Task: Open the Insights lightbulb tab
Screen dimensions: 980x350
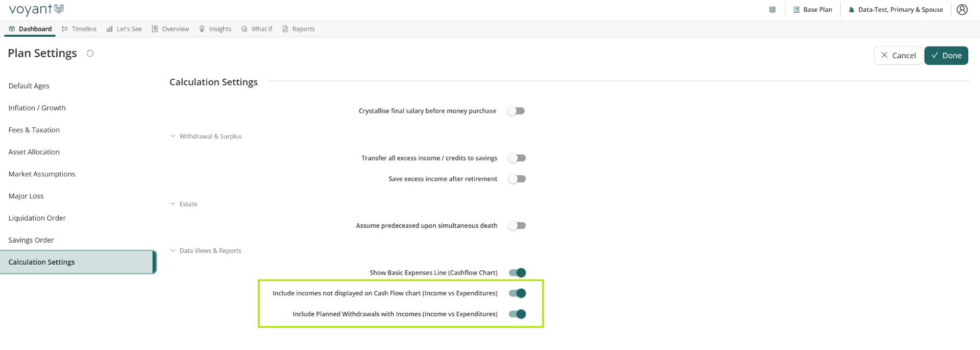Action: [215, 29]
